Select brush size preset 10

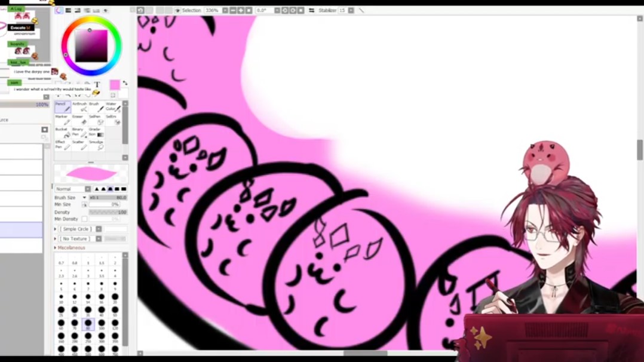pyautogui.click(x=61, y=298)
